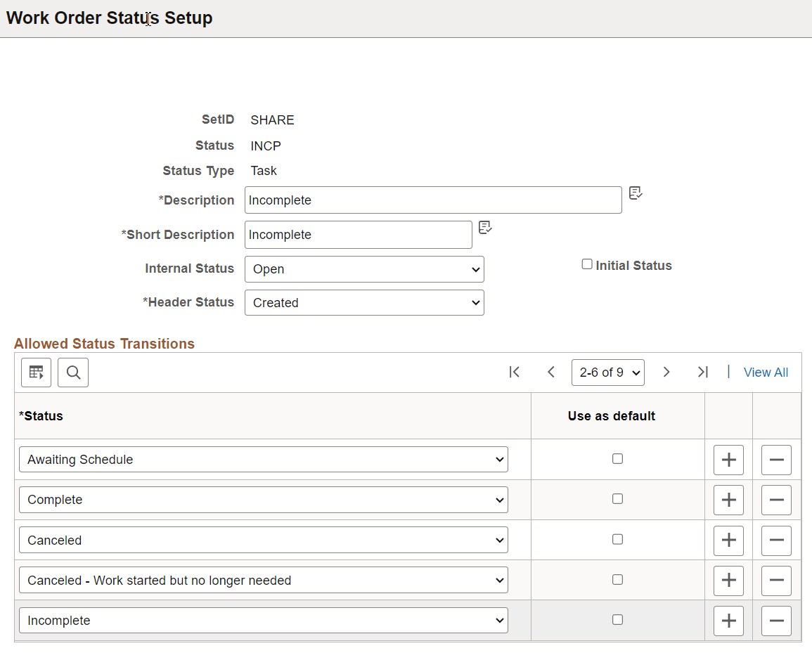Image resolution: width=812 pixels, height=660 pixels.
Task: Open the Internal Status dropdown
Action: tap(364, 269)
